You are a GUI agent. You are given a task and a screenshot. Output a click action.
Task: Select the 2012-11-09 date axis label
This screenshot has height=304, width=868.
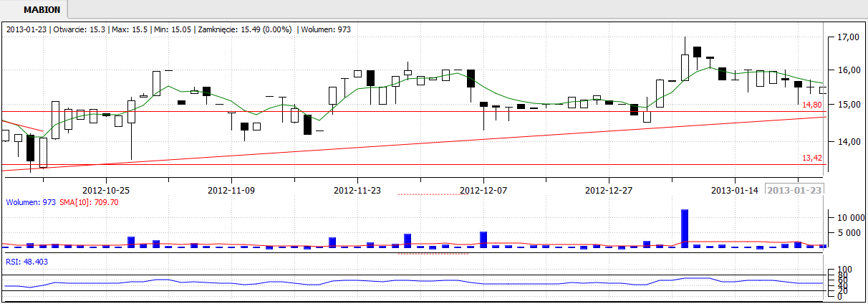(x=231, y=190)
